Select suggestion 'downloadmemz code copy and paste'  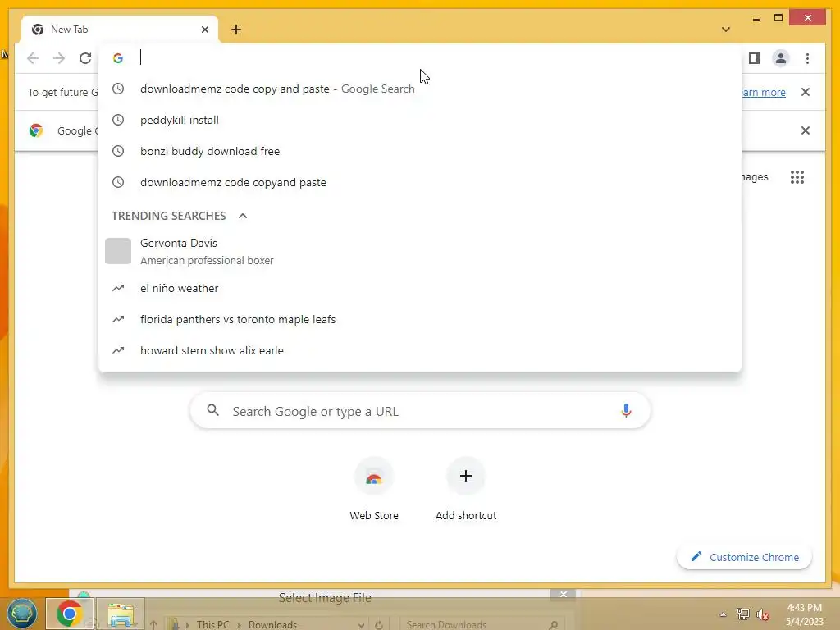tap(420, 89)
